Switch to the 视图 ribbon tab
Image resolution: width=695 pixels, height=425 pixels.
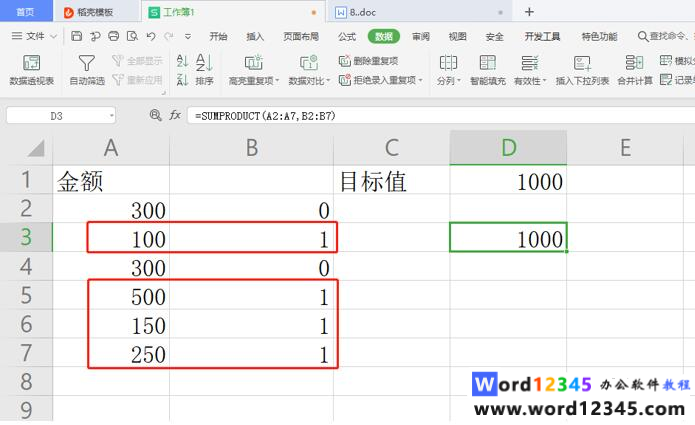pyautogui.click(x=457, y=36)
